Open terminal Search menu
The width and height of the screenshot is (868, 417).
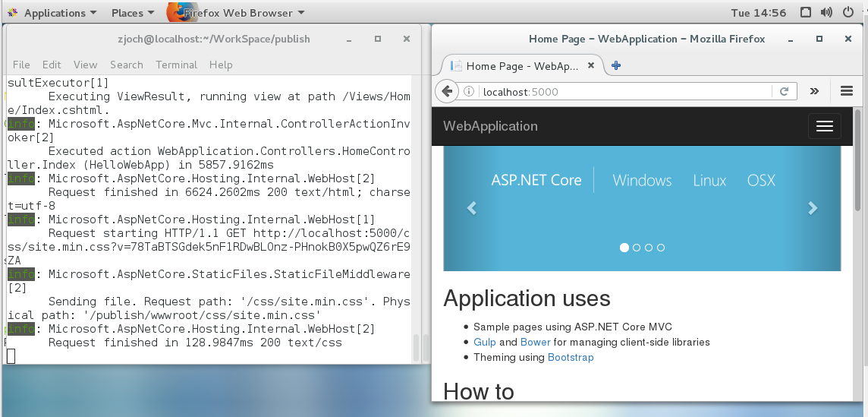point(126,65)
